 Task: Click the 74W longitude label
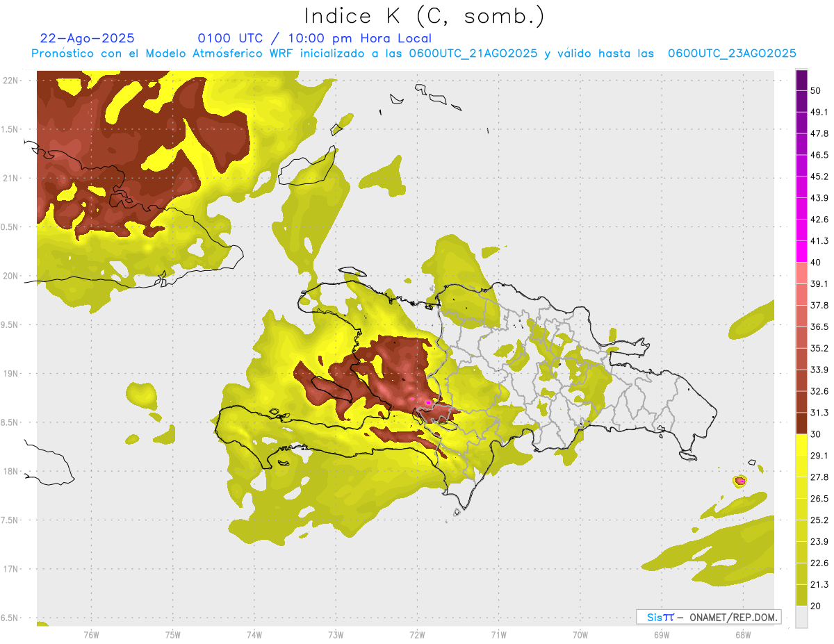point(254,634)
